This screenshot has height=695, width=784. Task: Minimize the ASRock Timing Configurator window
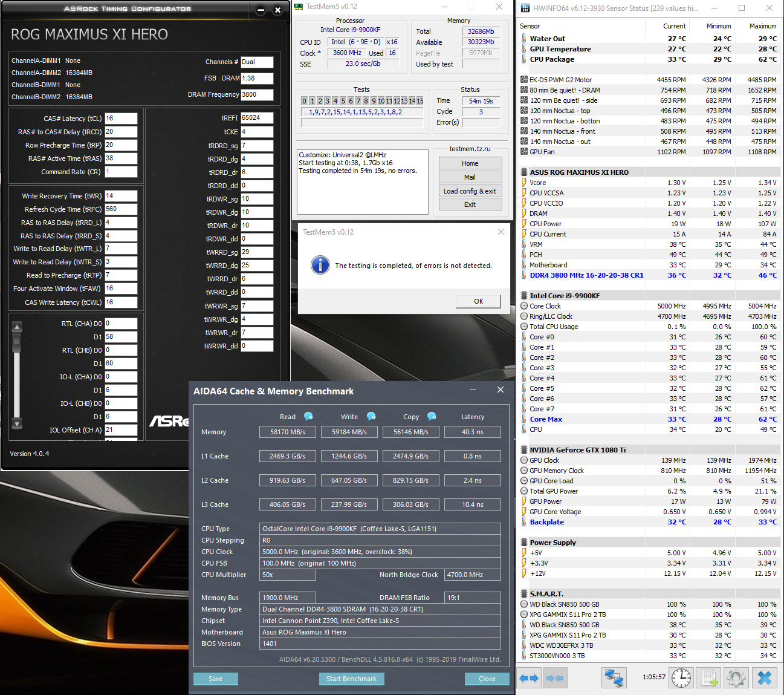pos(261,10)
